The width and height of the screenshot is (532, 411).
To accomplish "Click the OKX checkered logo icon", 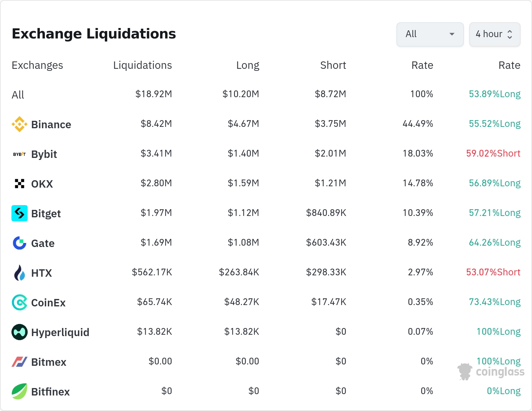I will (20, 184).
